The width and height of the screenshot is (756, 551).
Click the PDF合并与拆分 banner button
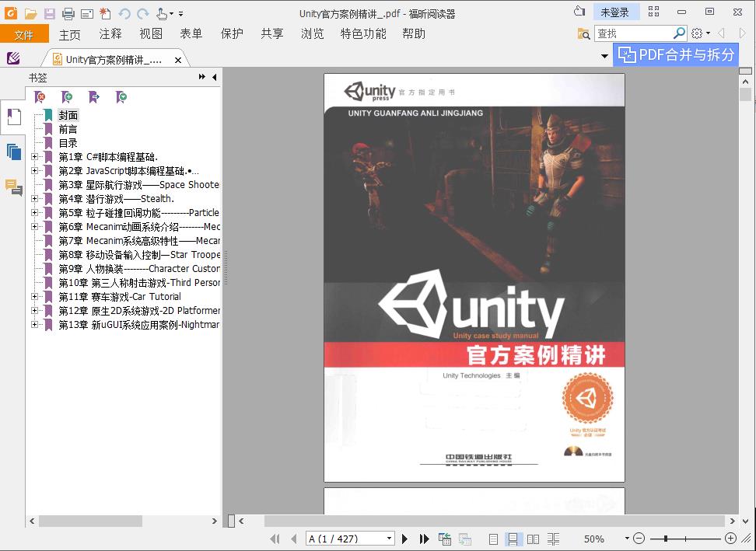click(676, 55)
